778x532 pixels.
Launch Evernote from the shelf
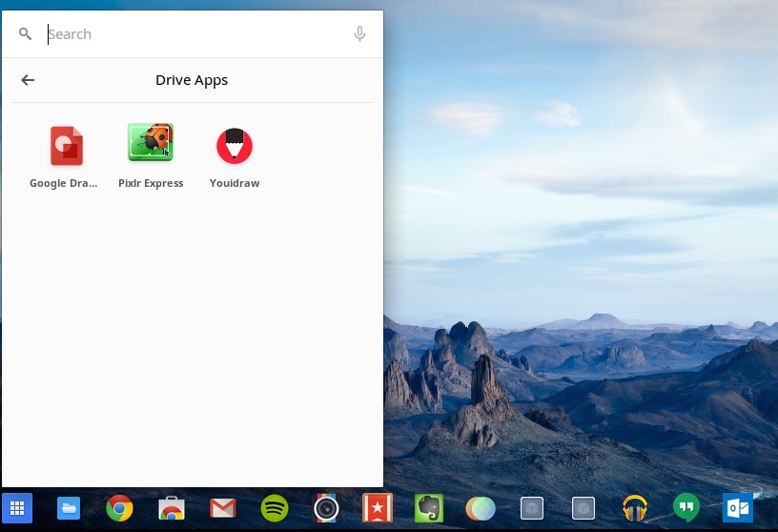coord(429,508)
